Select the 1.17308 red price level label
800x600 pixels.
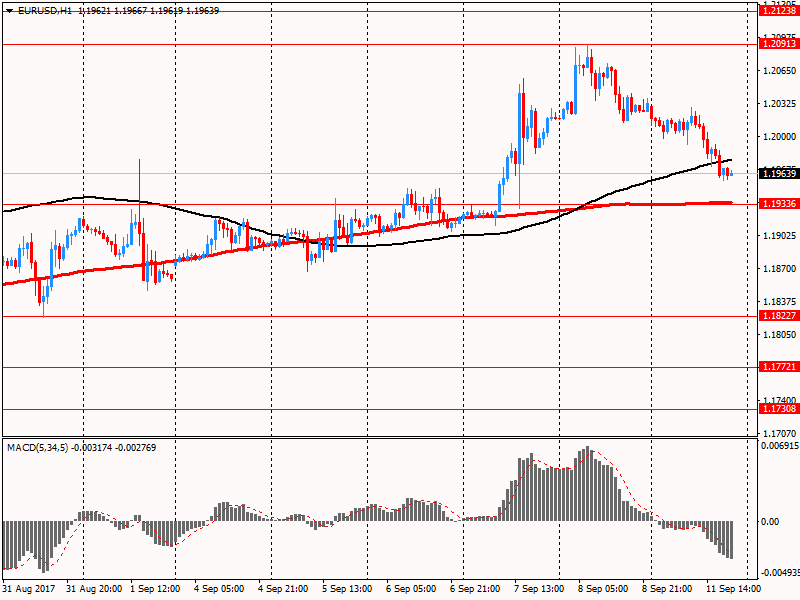pos(779,409)
